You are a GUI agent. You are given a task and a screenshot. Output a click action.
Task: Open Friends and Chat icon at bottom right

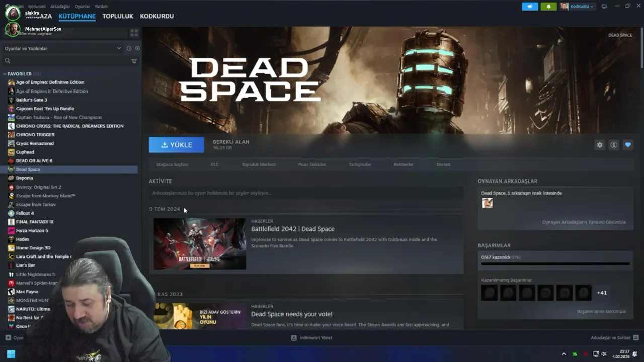636,338
